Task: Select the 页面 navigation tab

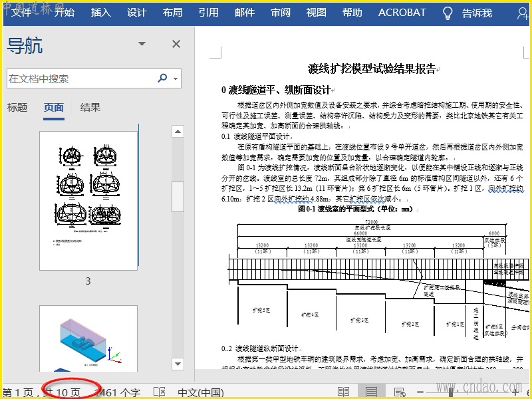Action: (x=54, y=108)
